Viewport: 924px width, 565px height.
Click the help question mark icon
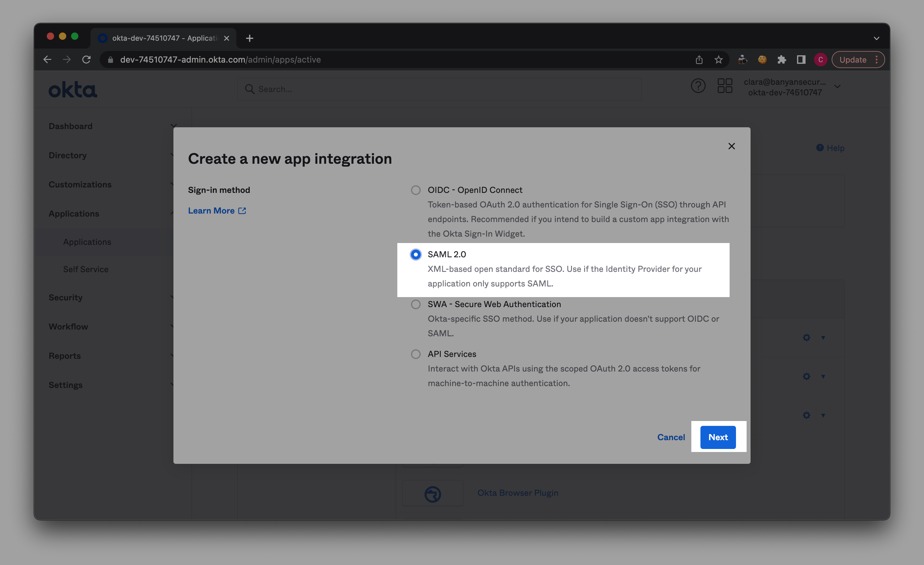click(698, 86)
